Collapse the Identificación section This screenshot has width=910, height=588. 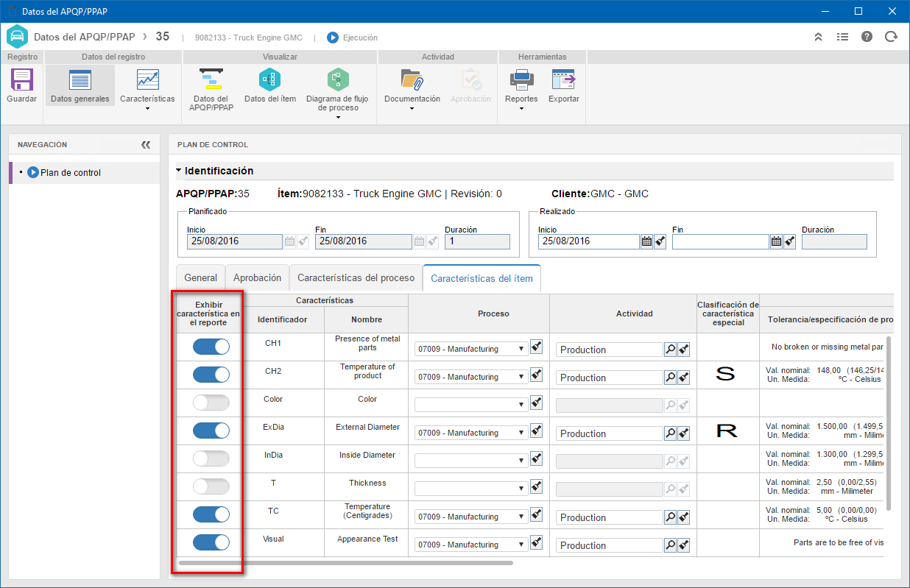coord(180,171)
